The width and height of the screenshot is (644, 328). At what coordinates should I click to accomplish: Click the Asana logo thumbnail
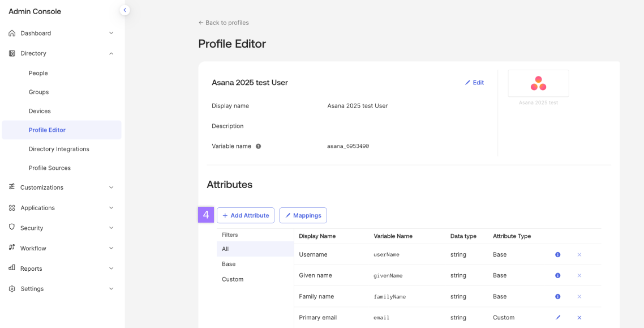[538, 83]
